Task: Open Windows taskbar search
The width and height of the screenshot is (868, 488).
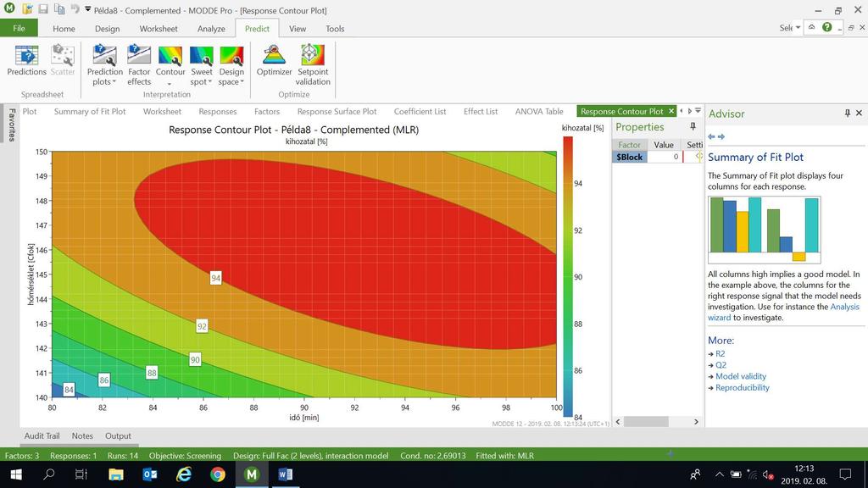Action: (48, 474)
